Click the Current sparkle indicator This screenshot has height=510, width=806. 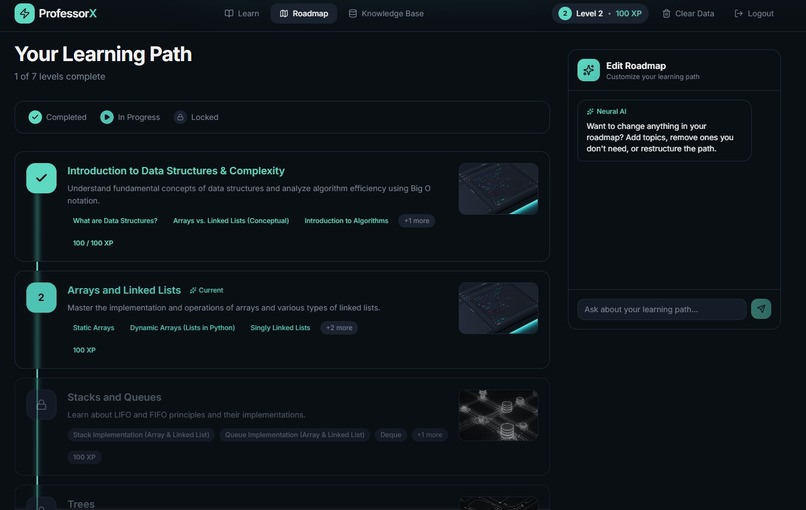pyautogui.click(x=206, y=290)
